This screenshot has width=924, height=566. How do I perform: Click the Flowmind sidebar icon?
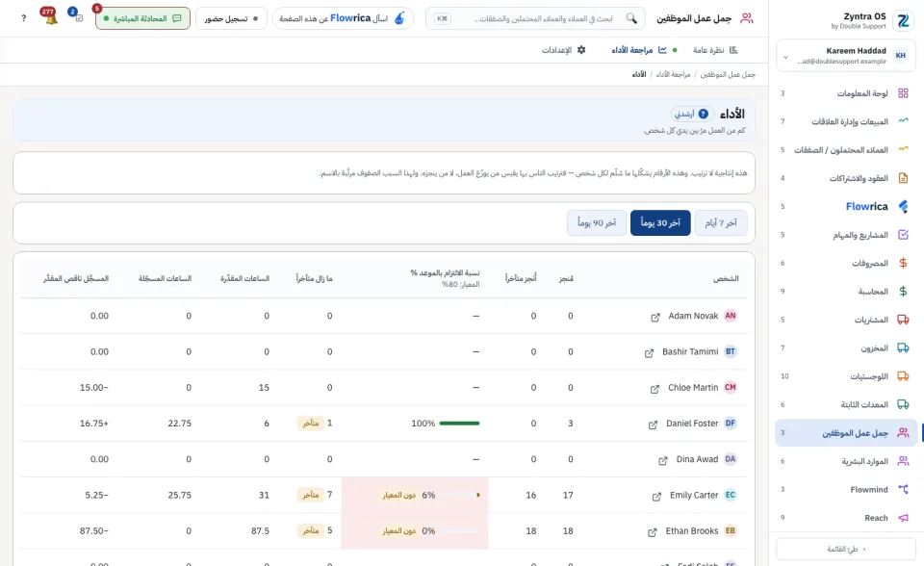[903, 489]
